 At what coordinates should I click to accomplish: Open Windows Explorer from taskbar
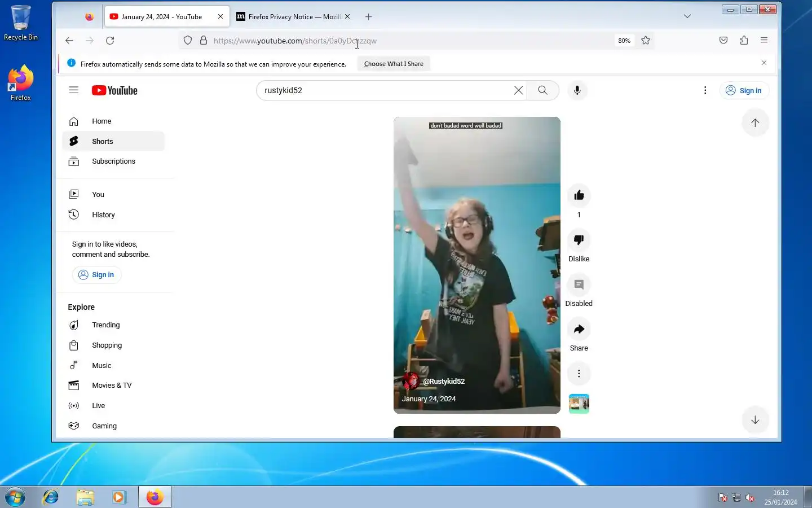pos(85,497)
